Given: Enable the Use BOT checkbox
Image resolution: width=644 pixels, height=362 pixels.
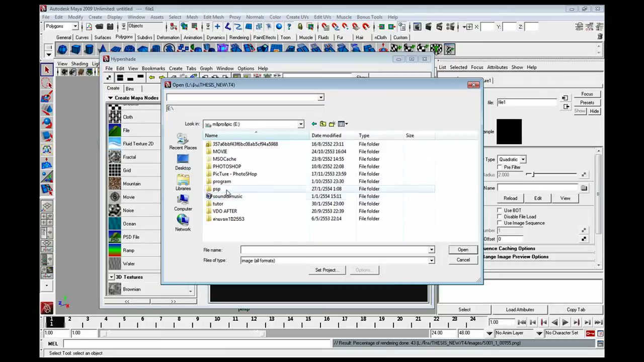Looking at the screenshot, I should pos(500,210).
